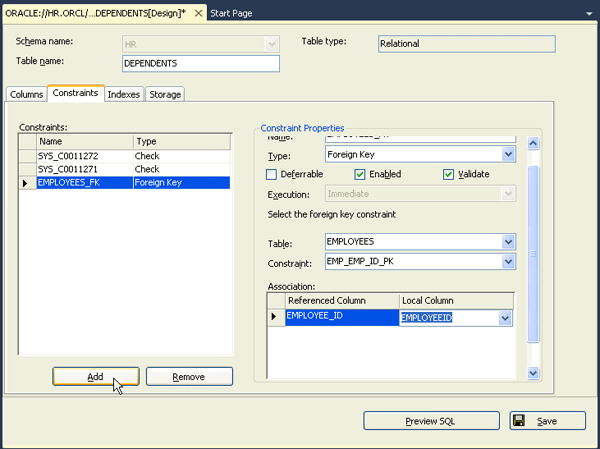The image size is (600, 449).
Task: Open the constraint Type dropdown
Action: (x=508, y=155)
